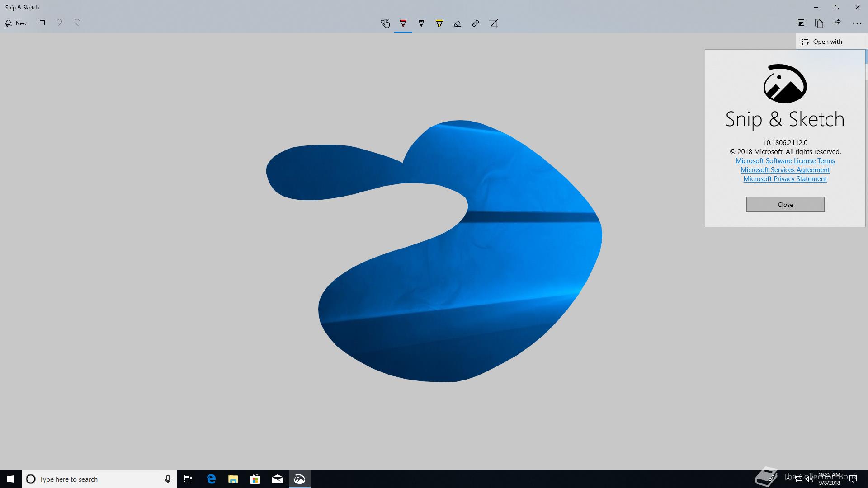Viewport: 868px width, 488px height.
Task: Launch Microsoft Edge from the taskbar
Action: [x=211, y=479]
